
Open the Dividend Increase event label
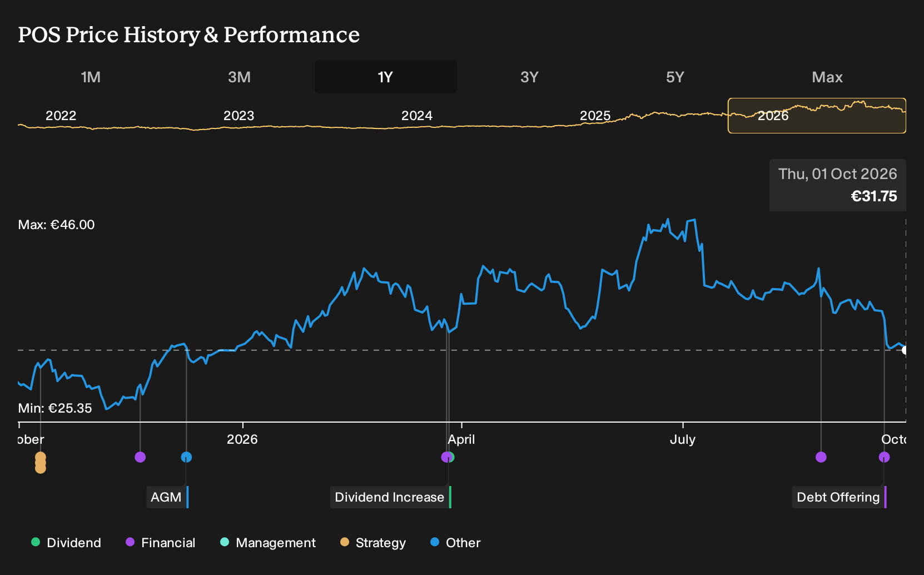pyautogui.click(x=391, y=497)
